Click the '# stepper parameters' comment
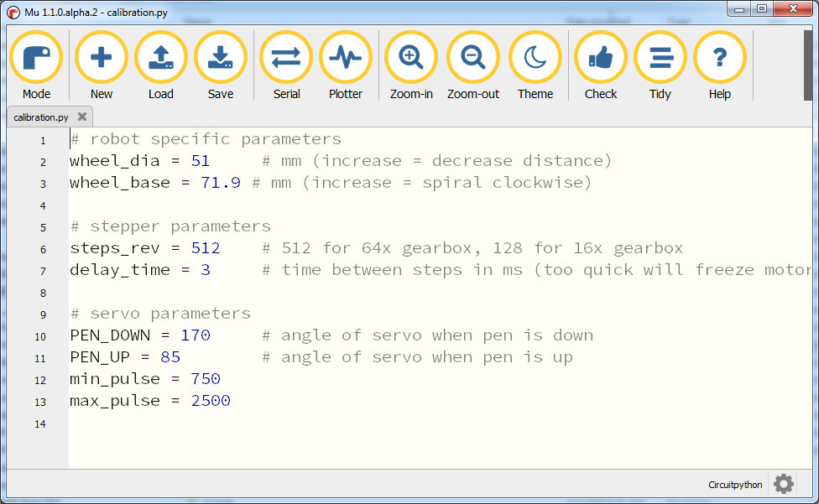 click(170, 226)
